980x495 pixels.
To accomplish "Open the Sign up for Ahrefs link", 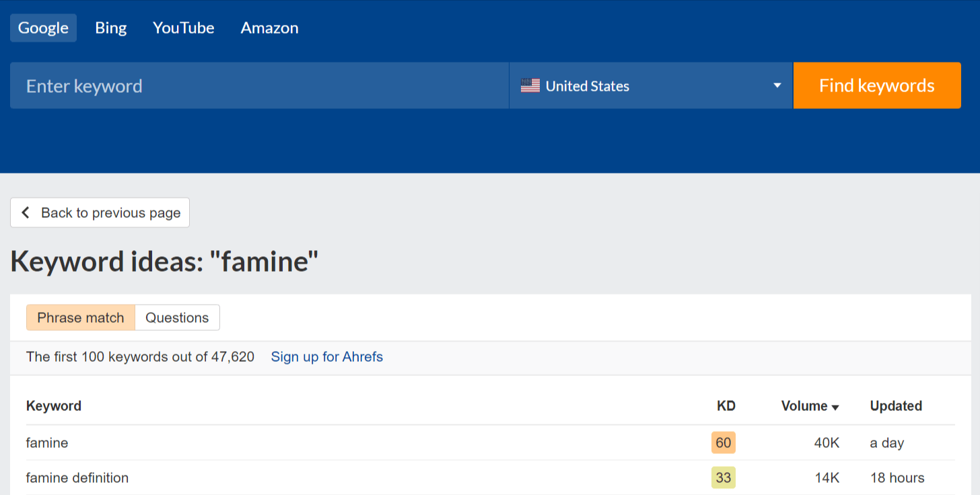I will (x=327, y=357).
